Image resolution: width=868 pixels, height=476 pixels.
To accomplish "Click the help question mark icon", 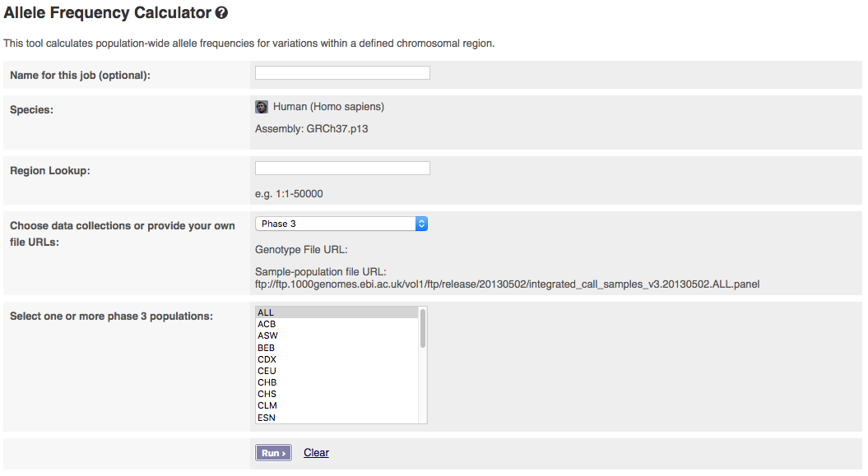I will coord(220,13).
